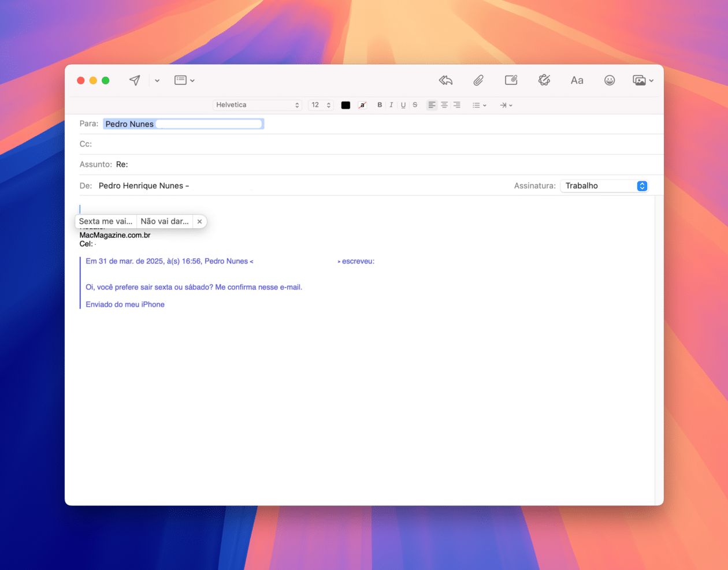728x570 pixels.
Task: Choose the 'Sexta me vai...' suggested reply
Action: tap(106, 221)
